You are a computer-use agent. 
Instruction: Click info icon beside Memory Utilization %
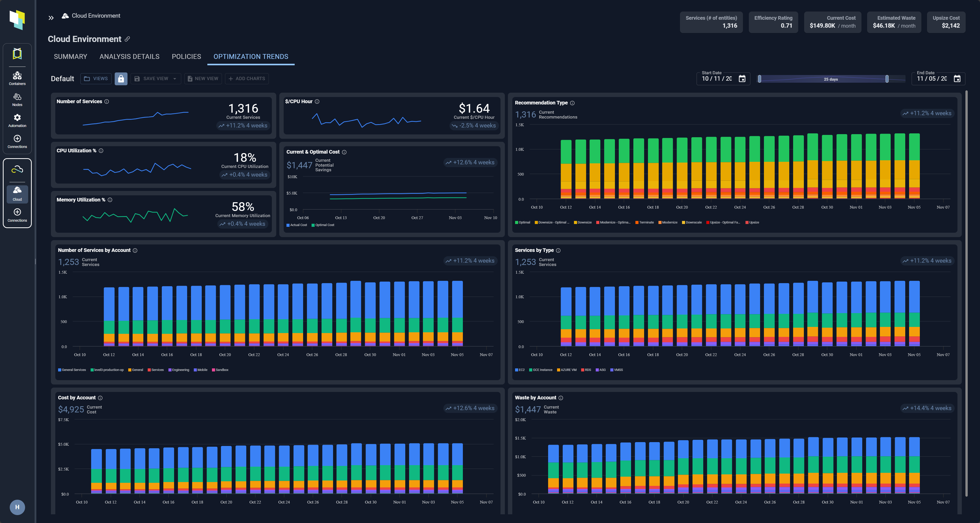110,200
